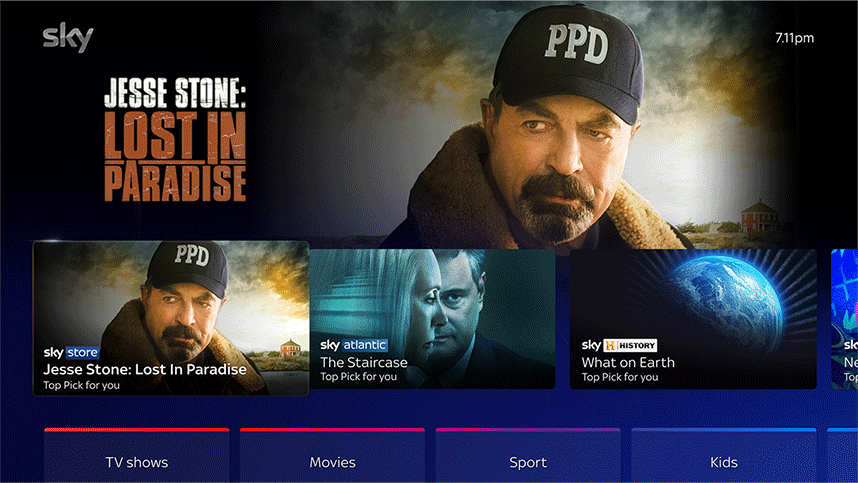Open the TV shows category
858x483 pixels.
[137, 456]
